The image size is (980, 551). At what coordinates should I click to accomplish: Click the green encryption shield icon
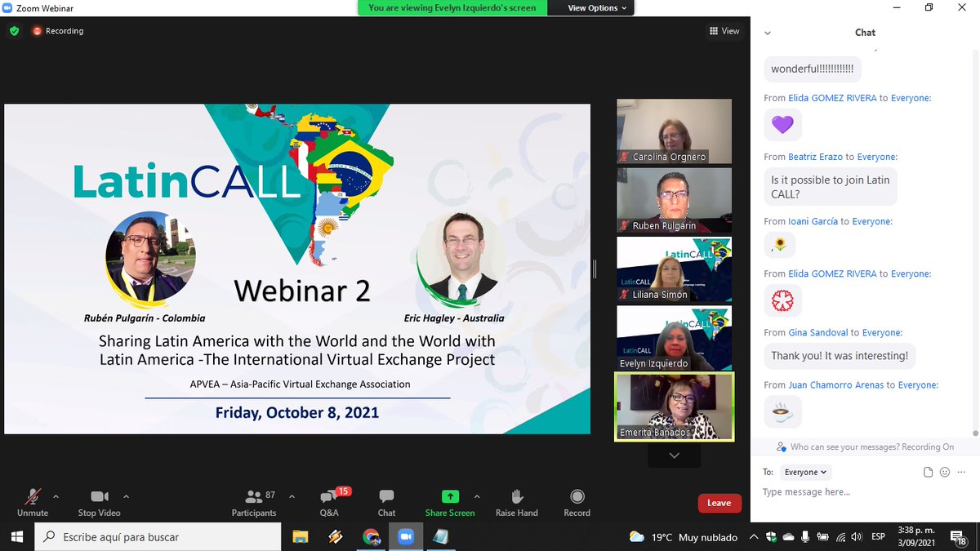coord(14,31)
